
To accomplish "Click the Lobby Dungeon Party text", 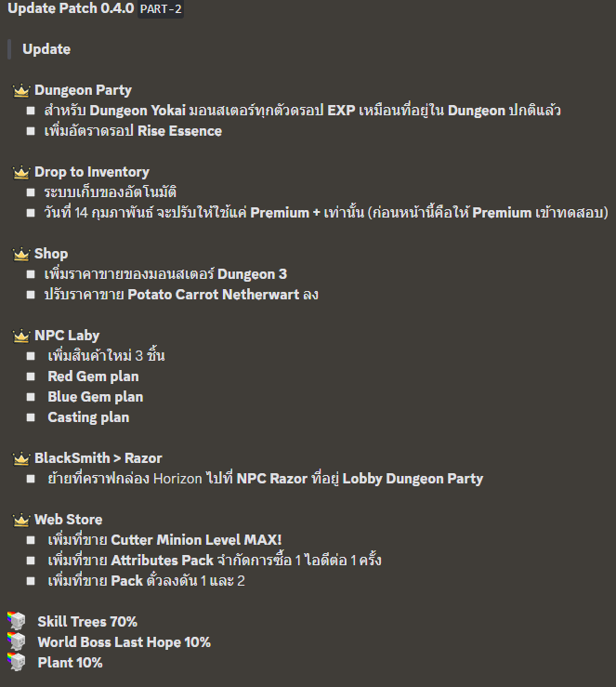I will pyautogui.click(x=413, y=479).
